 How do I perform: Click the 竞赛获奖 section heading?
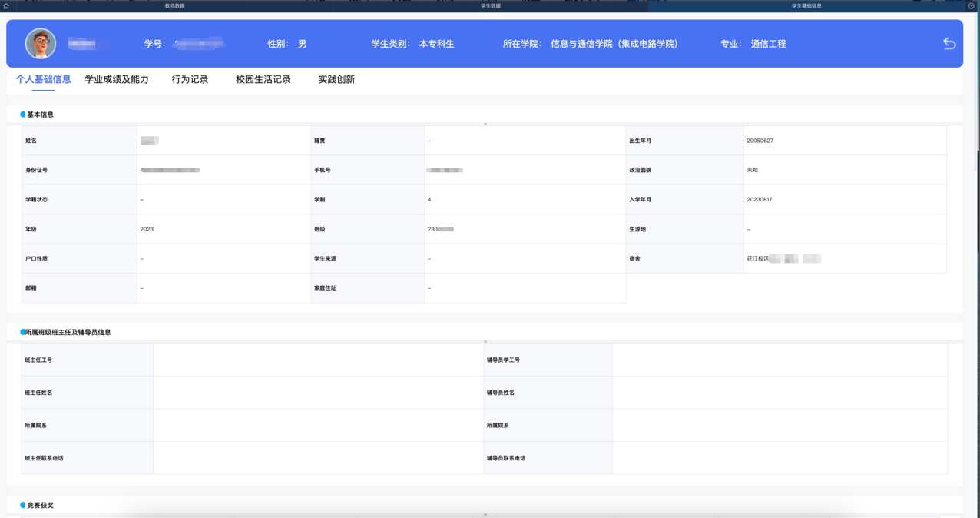coord(40,505)
